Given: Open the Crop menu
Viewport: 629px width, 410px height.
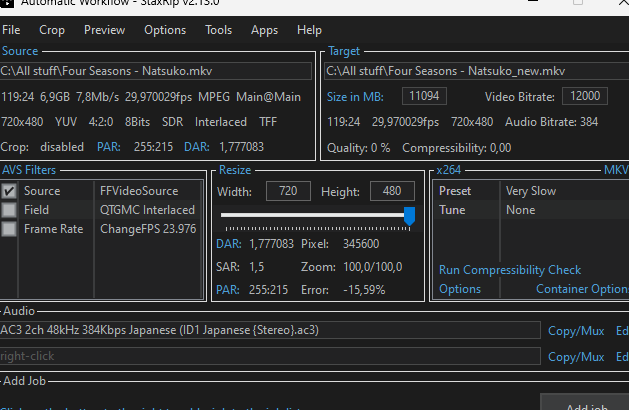Looking at the screenshot, I should (52, 30).
